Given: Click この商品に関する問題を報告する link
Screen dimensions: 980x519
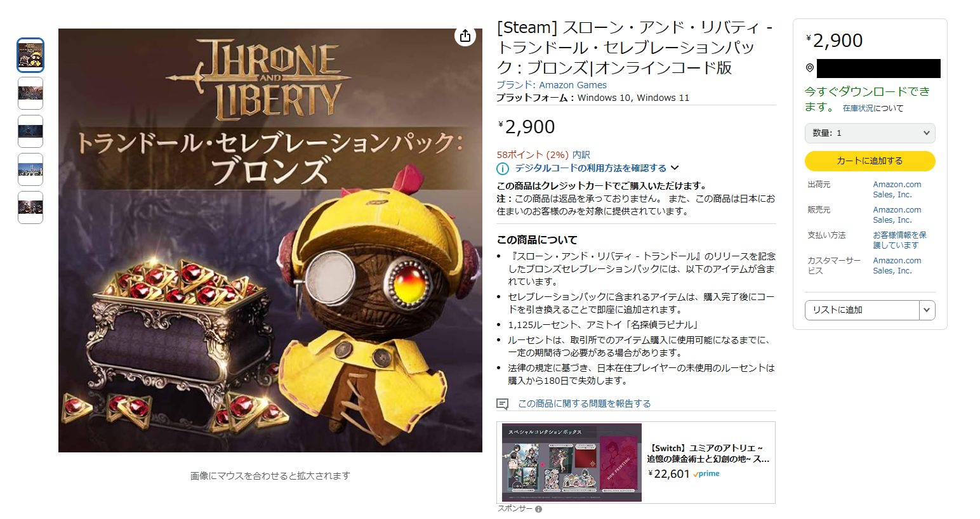Looking at the screenshot, I should [x=584, y=404].
